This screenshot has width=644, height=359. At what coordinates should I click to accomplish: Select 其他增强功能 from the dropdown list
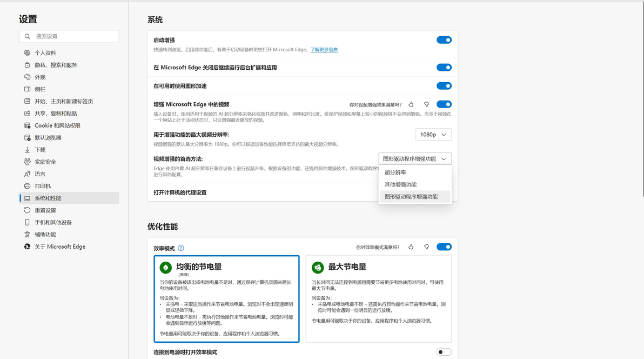[415, 185]
